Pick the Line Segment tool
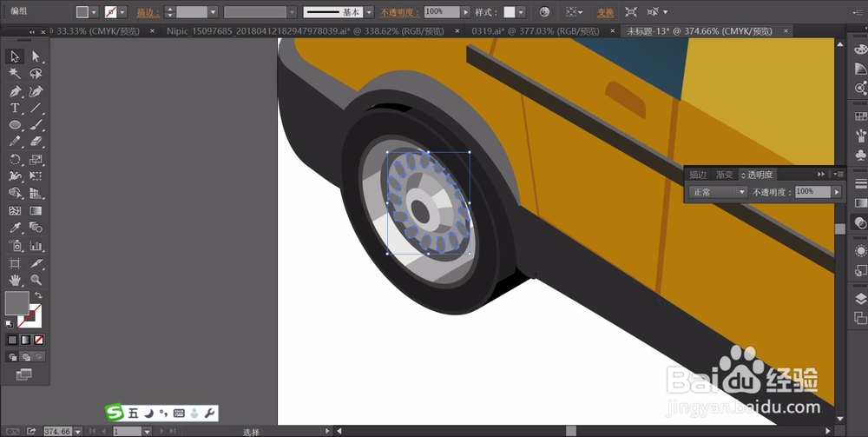The height and width of the screenshot is (437, 868). [x=36, y=108]
